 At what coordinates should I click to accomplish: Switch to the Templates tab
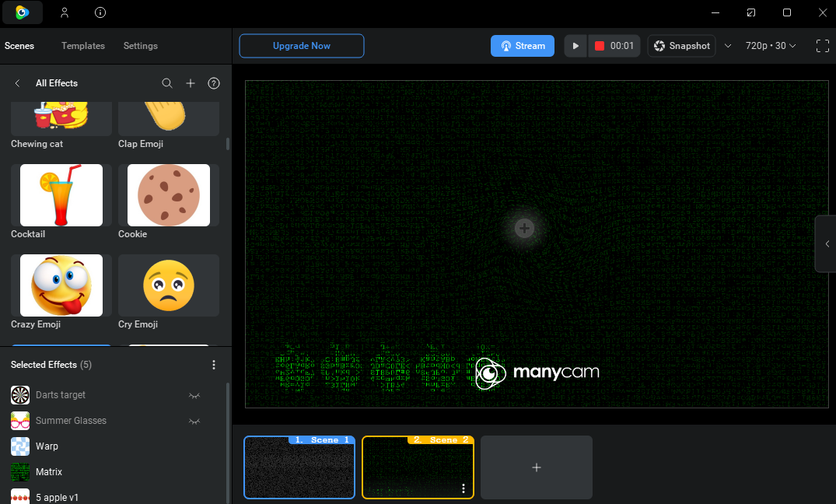coord(82,46)
